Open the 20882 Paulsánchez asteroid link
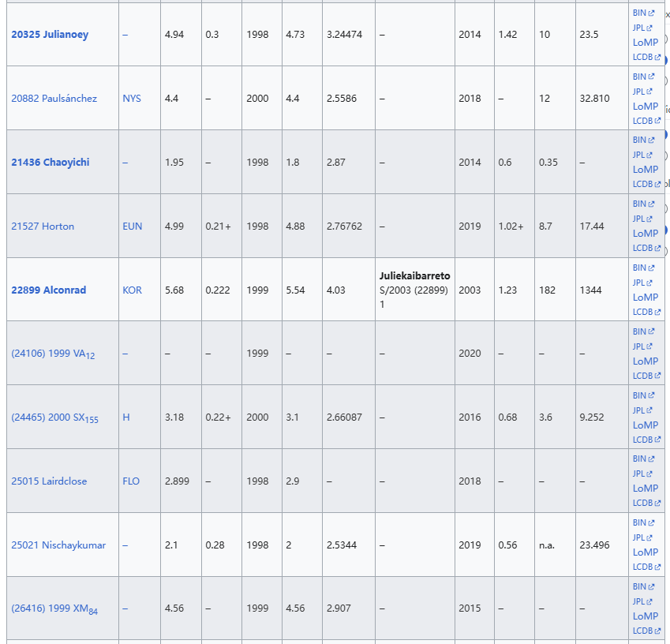670x644 pixels. [x=54, y=99]
